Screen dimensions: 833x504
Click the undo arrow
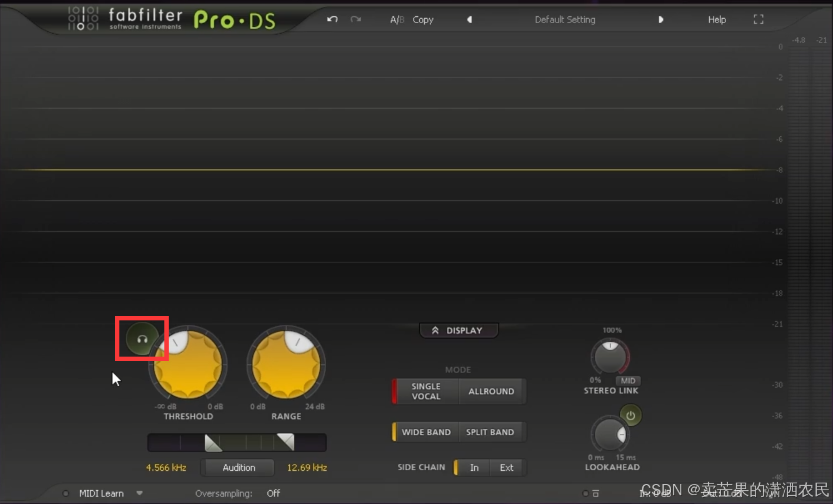(x=332, y=19)
